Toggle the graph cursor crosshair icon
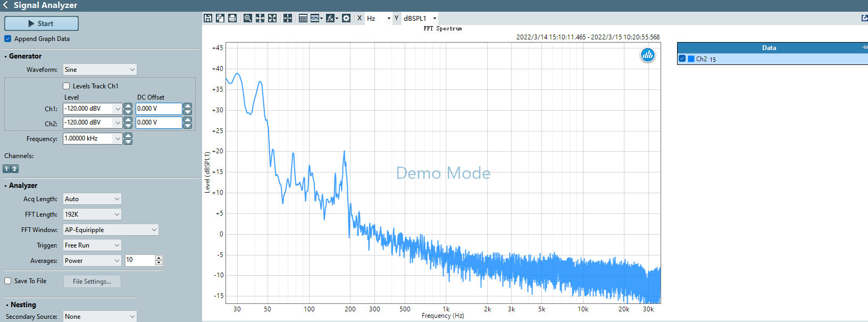Viewport: 868px width, 322px height. 288,18
